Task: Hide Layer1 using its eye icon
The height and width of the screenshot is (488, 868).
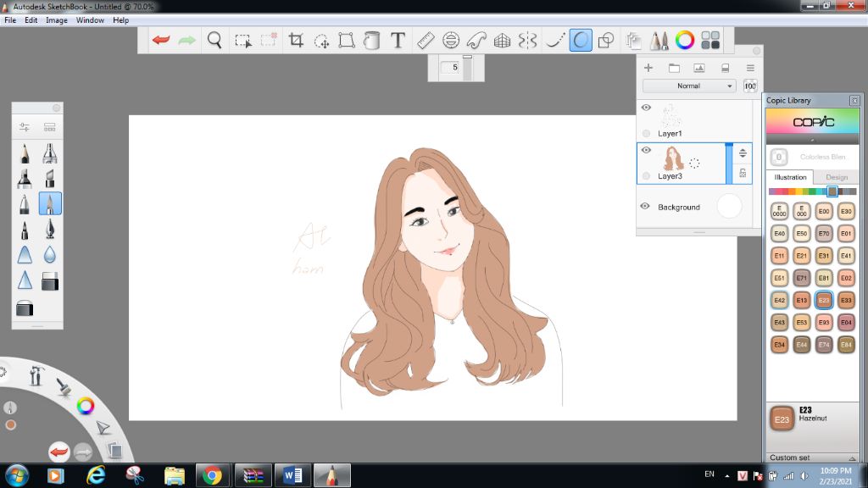Action: click(646, 108)
